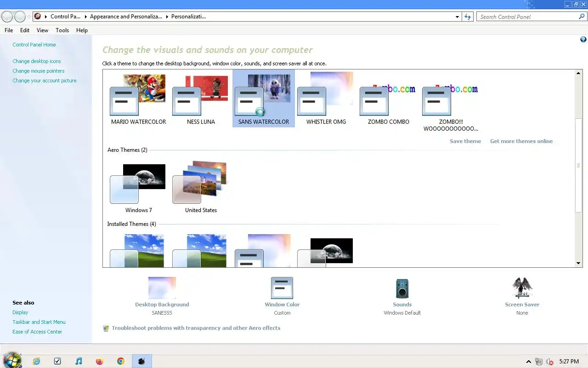Select second installed theme with green hill
Viewport: 588px width, 368px height.
click(201, 251)
